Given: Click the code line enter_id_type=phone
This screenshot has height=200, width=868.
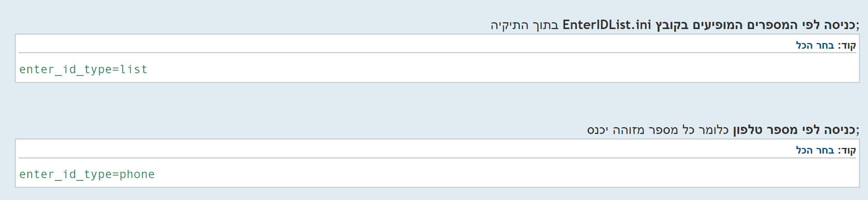Looking at the screenshot, I should click(87, 174).
